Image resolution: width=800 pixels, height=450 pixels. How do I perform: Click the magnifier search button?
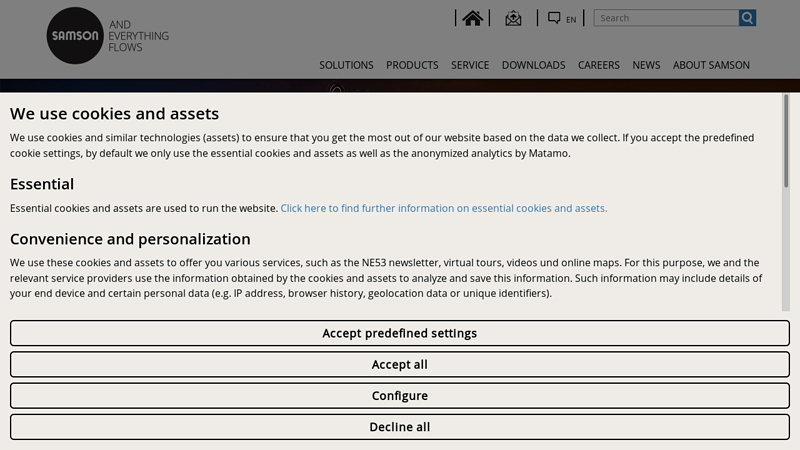pyautogui.click(x=748, y=18)
